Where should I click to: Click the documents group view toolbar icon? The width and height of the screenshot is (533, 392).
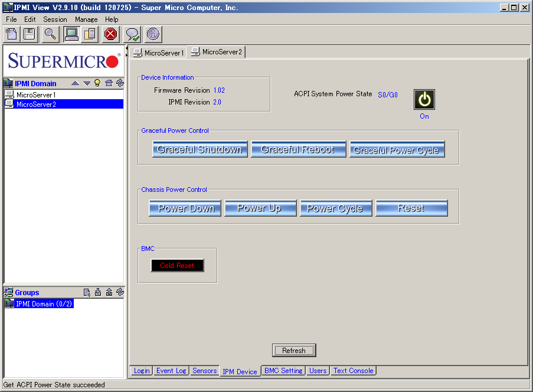(x=90, y=34)
